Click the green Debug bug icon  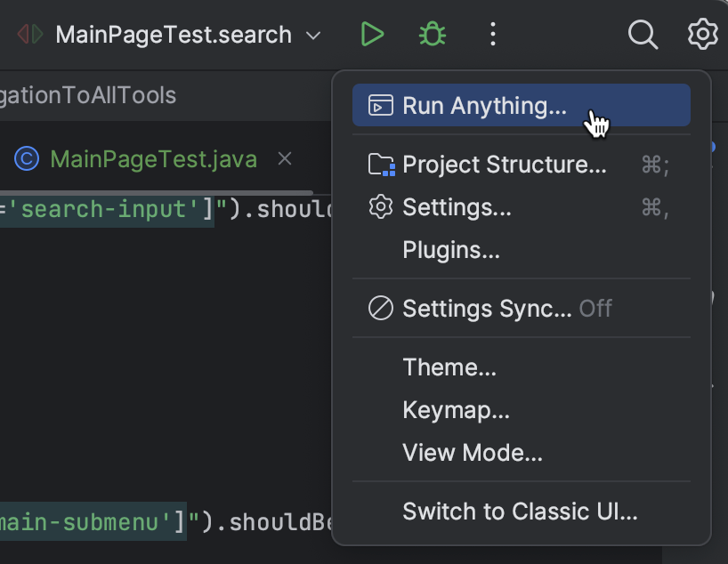tap(433, 35)
